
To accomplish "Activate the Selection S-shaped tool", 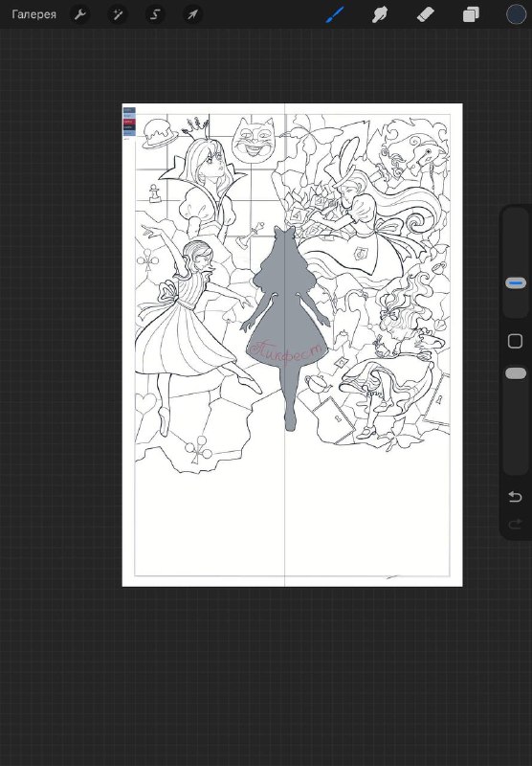I will [155, 14].
